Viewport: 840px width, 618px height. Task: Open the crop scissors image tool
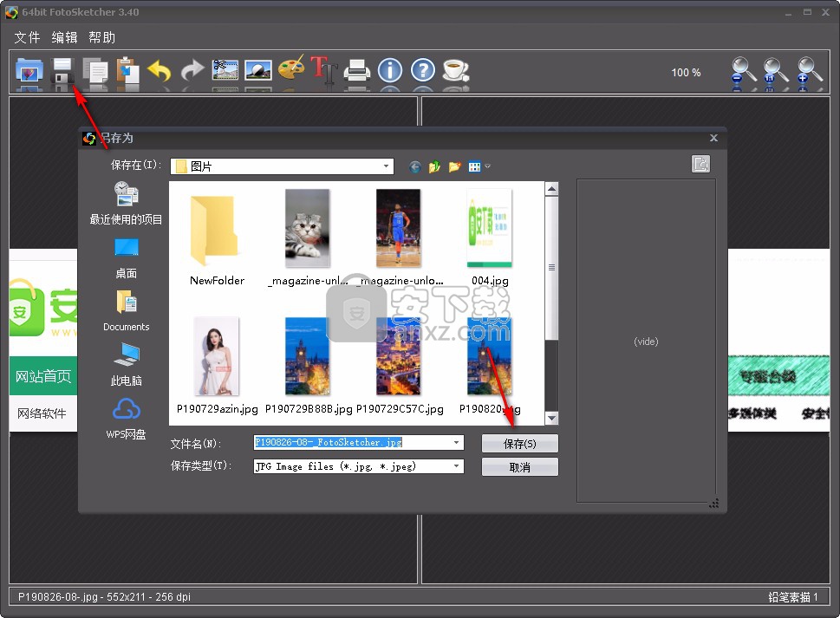(x=225, y=70)
